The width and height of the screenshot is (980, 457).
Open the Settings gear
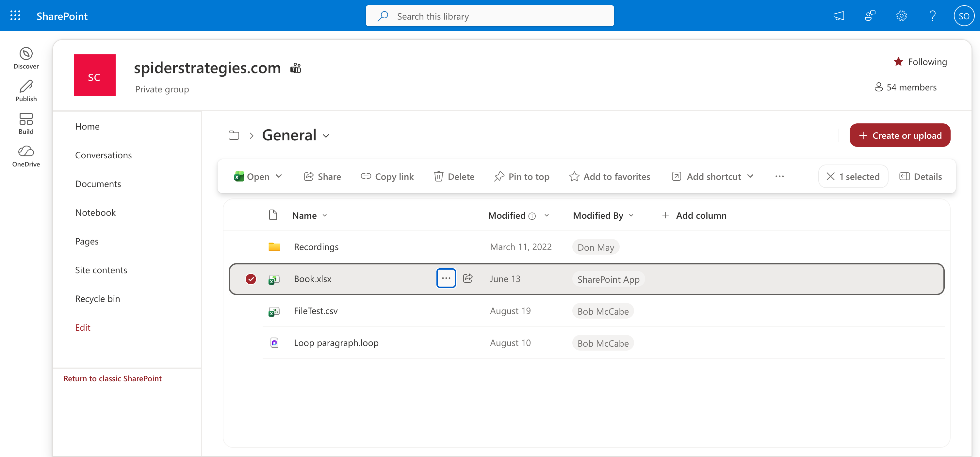pyautogui.click(x=901, y=16)
